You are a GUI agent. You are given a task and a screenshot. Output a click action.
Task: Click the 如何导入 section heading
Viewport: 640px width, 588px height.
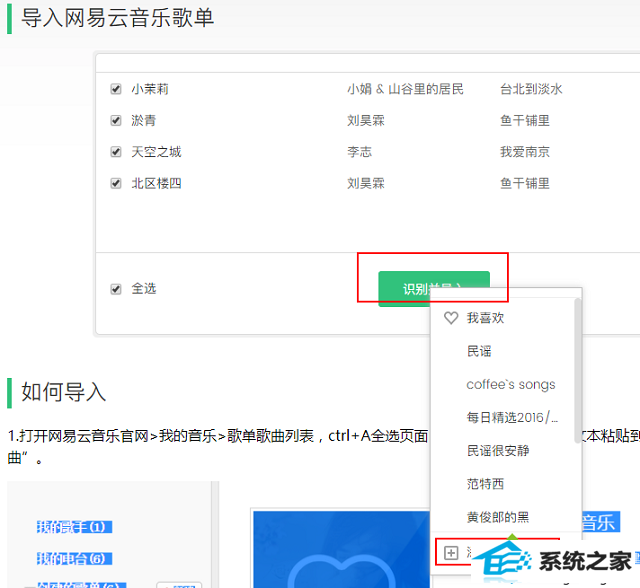[x=64, y=392]
